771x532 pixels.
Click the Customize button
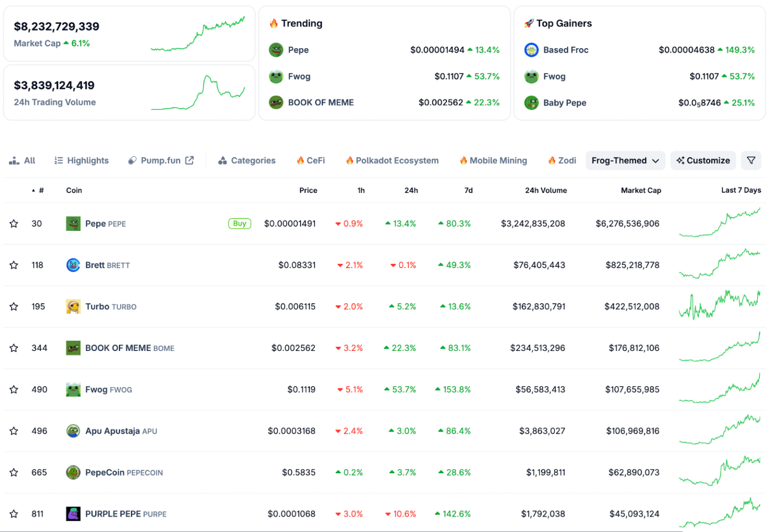tap(703, 161)
